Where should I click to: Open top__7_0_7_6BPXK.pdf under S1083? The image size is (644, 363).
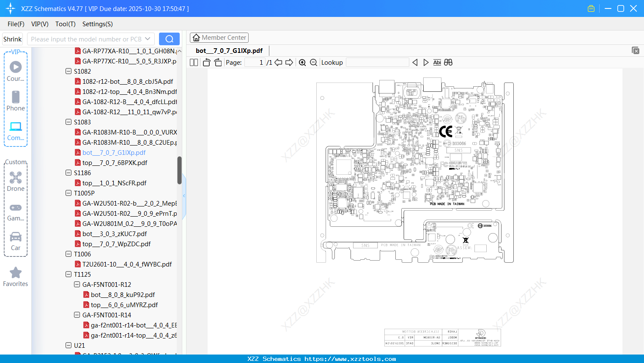coord(115,162)
